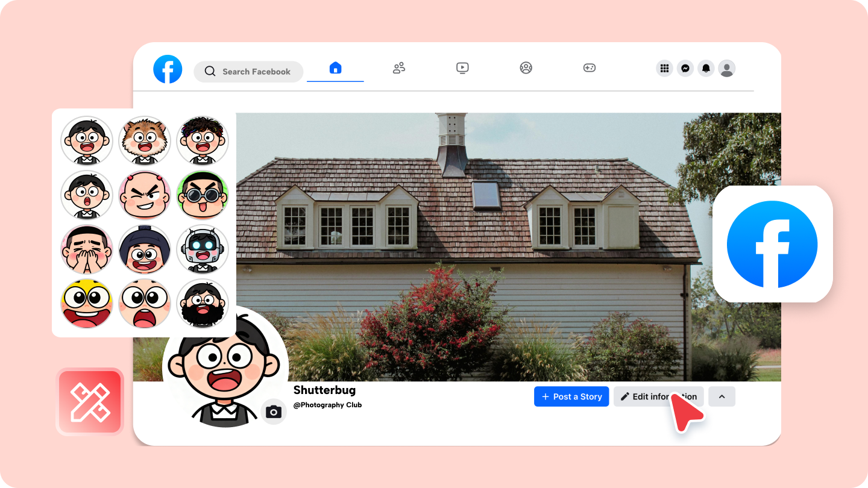Open the notifications bell icon

coord(706,69)
